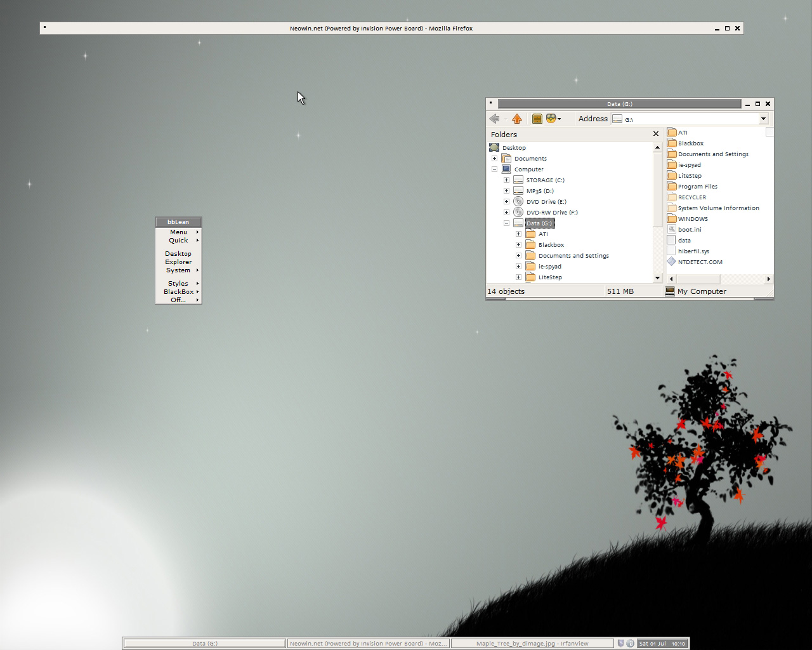Image resolution: width=812 pixels, height=650 pixels.
Task: Collapse the Data (G:) drive node
Action: coord(506,223)
